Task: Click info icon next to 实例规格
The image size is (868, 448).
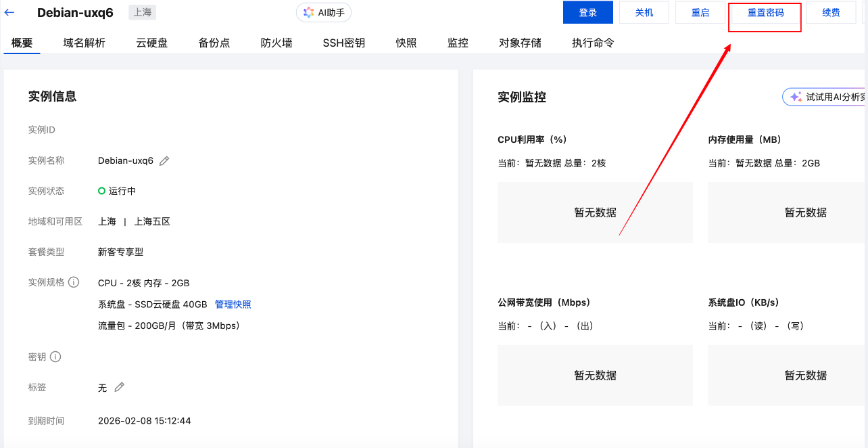Action: 74,282
